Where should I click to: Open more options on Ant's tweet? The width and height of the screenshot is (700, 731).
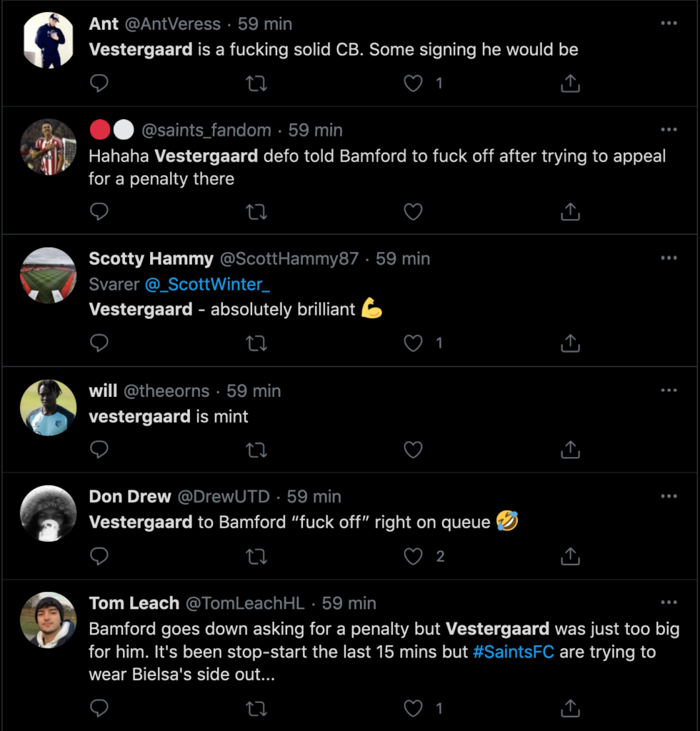click(x=669, y=24)
